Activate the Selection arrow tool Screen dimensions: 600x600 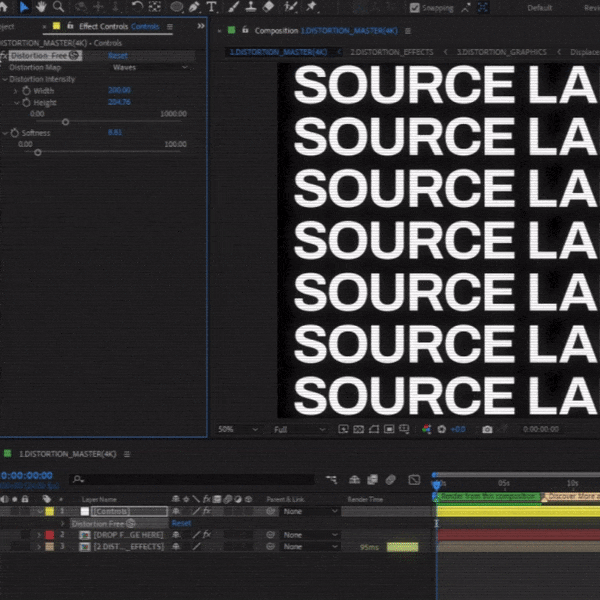tap(24, 7)
